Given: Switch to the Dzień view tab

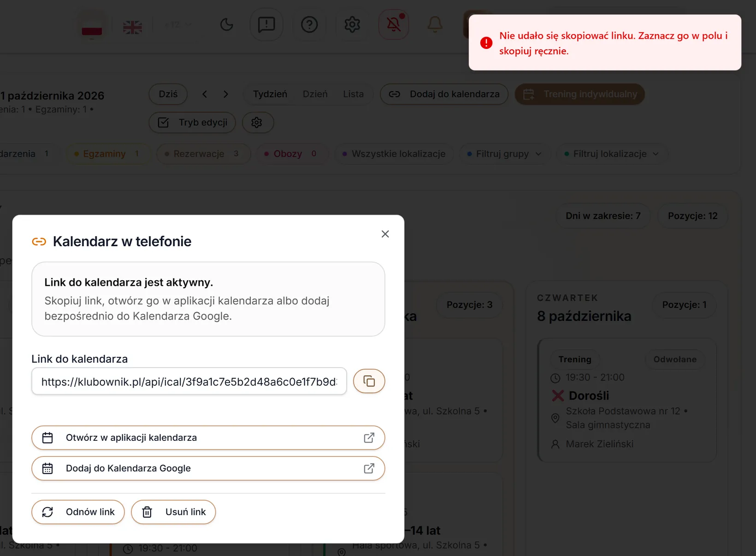Looking at the screenshot, I should (315, 94).
